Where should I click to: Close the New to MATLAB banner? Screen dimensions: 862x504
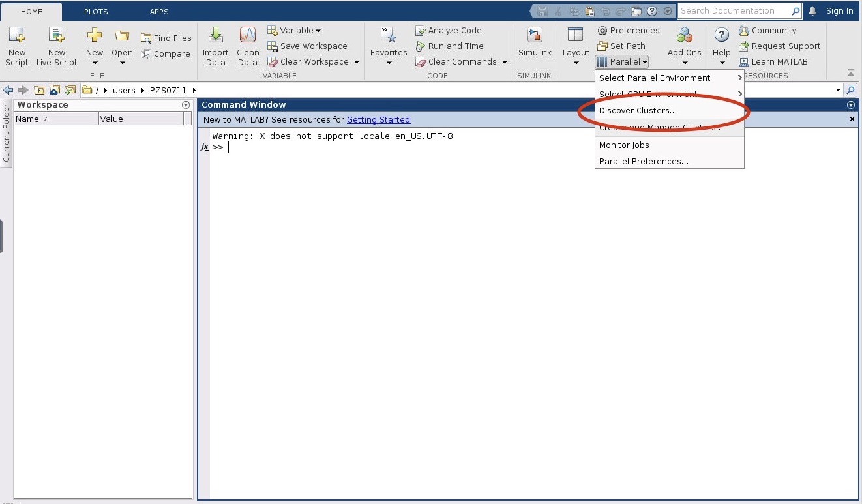pos(852,119)
